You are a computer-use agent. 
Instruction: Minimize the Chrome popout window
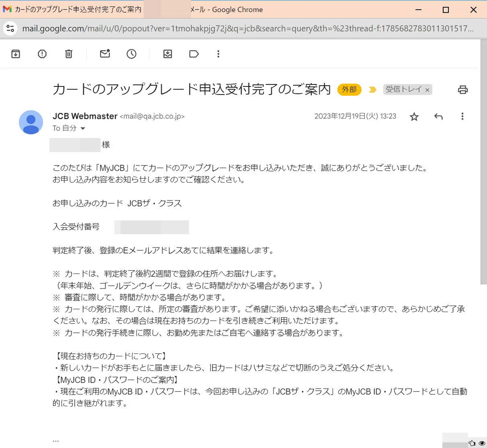(418, 10)
